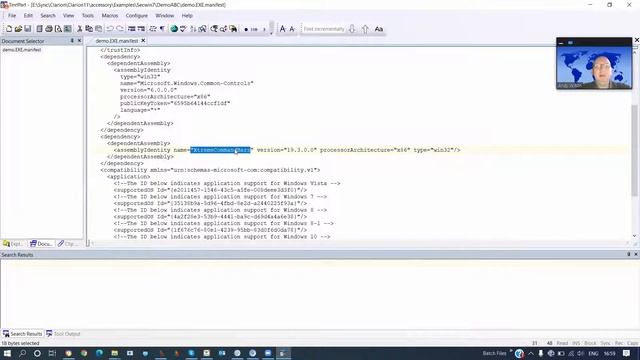Create a new document from the toolbar
This screenshot has width=640, height=360.
9,29
